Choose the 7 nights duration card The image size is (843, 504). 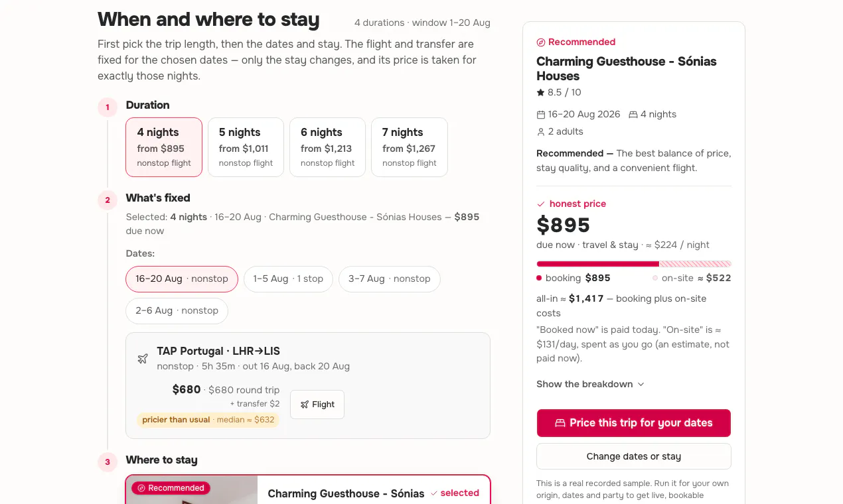tap(410, 147)
